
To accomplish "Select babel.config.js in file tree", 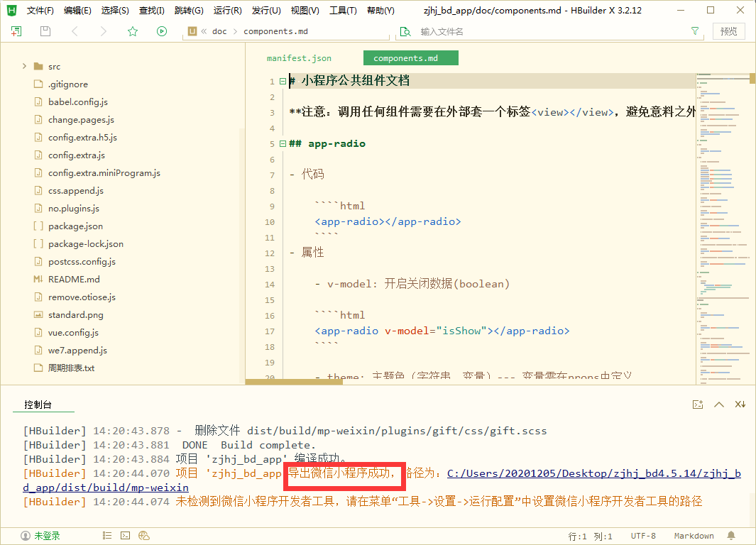I will 78,102.
